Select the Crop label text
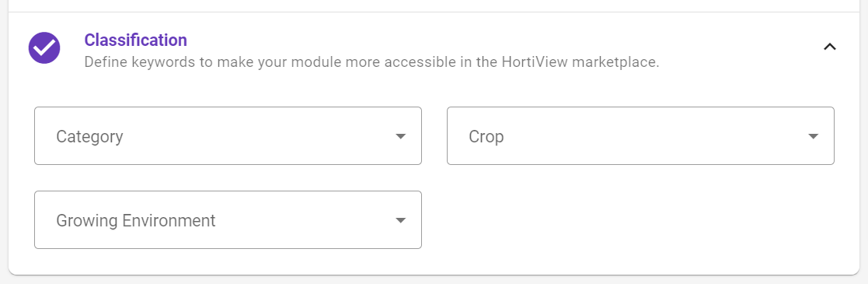The height and width of the screenshot is (284, 868). [x=486, y=136]
